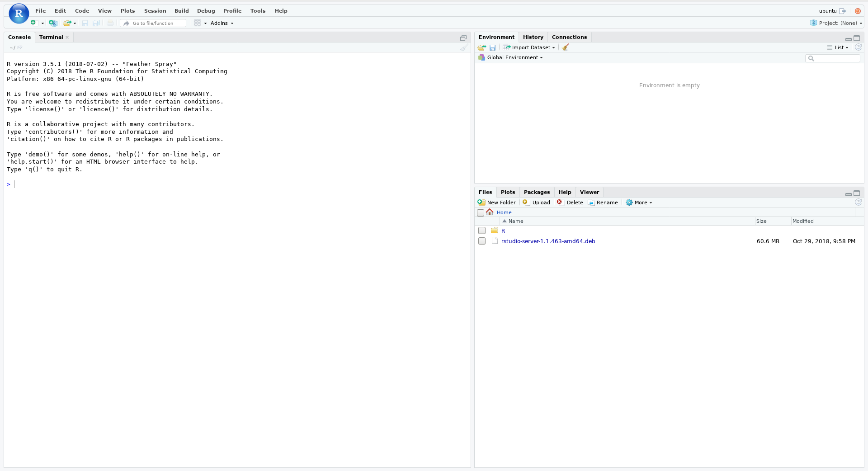The image size is (868, 471).
Task: Click the Open File folder icon in main toolbar
Action: 67,23
